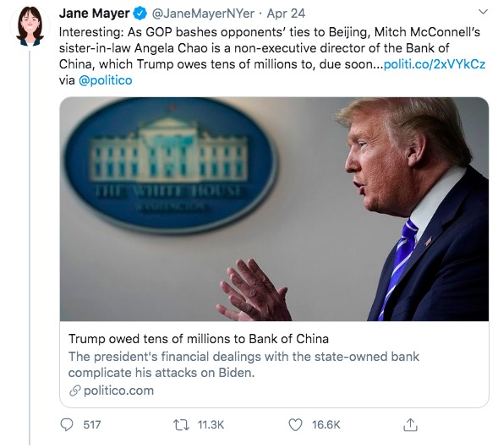The height and width of the screenshot is (448, 498).
Task: Open Jane Mayer's profile avatar
Action: click(x=30, y=27)
